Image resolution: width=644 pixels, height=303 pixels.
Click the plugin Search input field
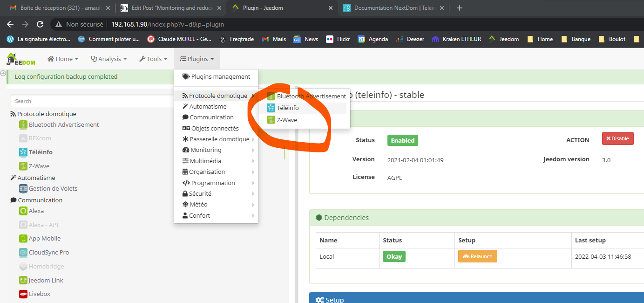click(92, 101)
